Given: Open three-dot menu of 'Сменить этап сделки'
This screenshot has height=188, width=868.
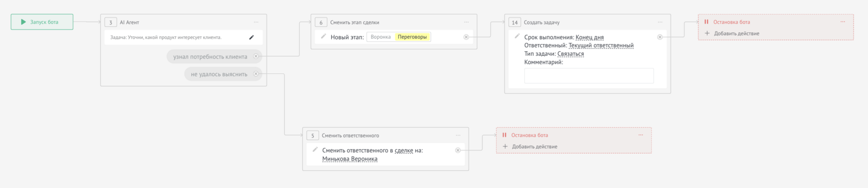Looking at the screenshot, I should [x=467, y=22].
